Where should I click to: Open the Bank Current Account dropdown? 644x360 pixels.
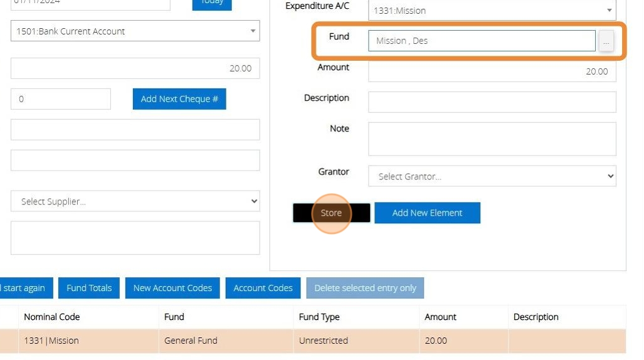coord(135,31)
